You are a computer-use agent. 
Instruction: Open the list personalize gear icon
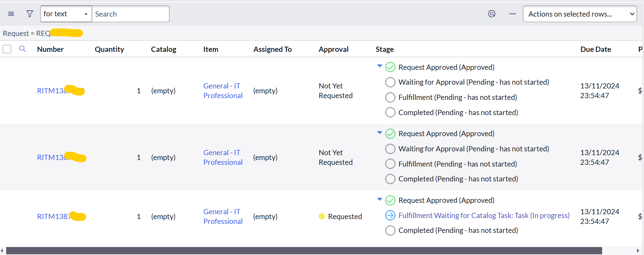coord(492,14)
